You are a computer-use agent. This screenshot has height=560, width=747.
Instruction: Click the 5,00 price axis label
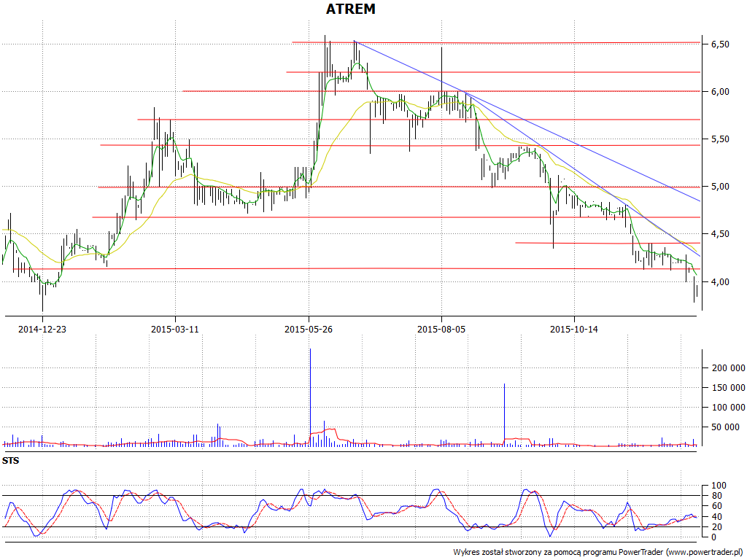[x=720, y=187]
